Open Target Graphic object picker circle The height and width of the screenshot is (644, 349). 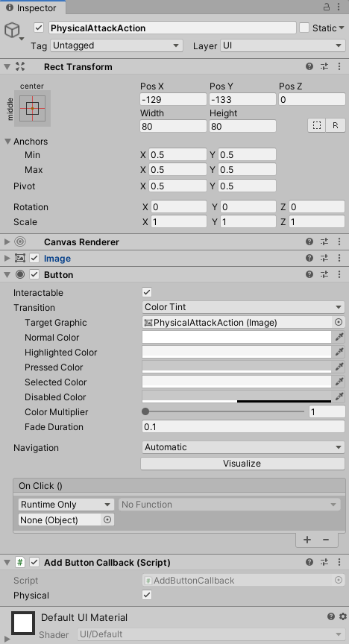coord(339,323)
